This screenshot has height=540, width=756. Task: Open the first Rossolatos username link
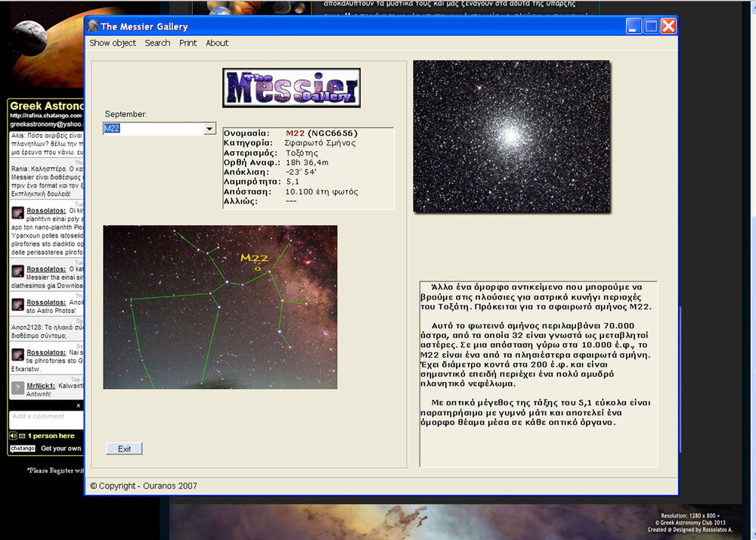click(47, 212)
